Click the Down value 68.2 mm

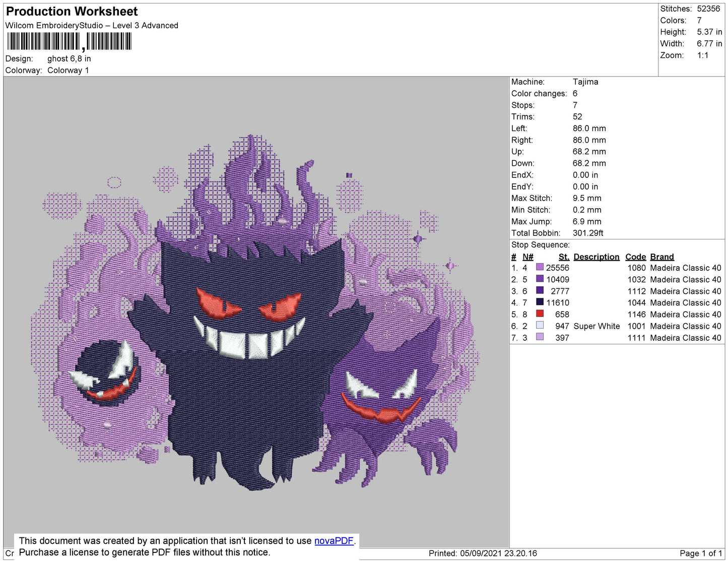[x=589, y=163]
